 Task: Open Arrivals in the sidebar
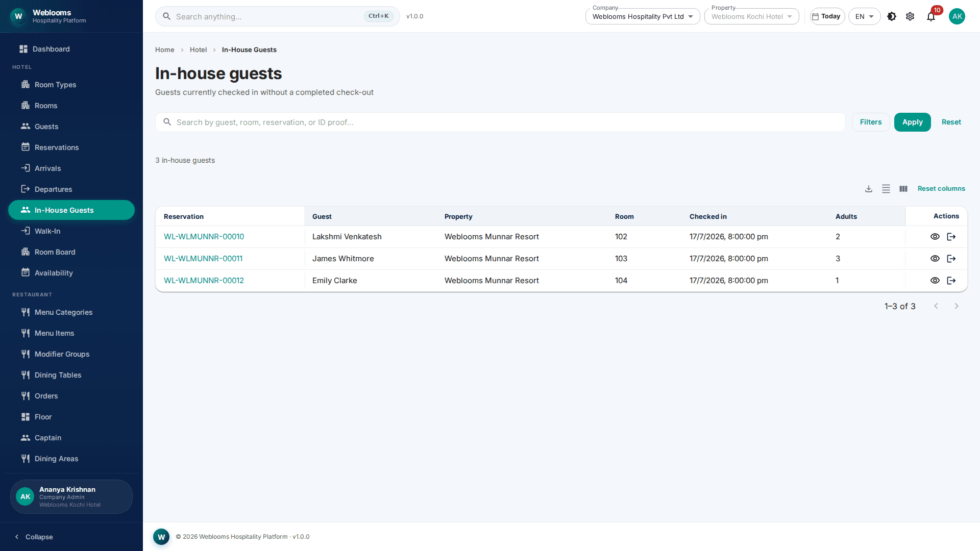[71, 168]
